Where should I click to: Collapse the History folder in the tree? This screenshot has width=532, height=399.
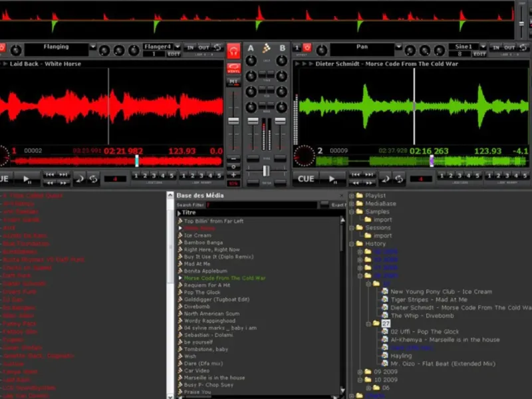(352, 244)
